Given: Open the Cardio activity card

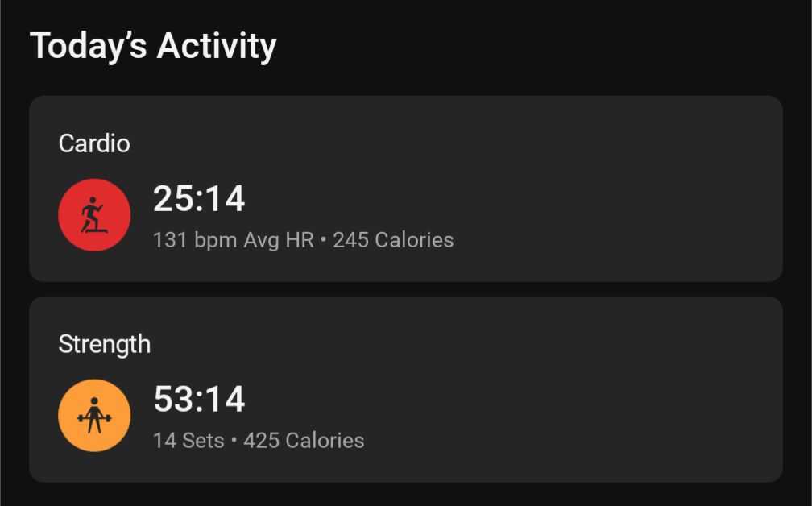Looking at the screenshot, I should 405,189.
